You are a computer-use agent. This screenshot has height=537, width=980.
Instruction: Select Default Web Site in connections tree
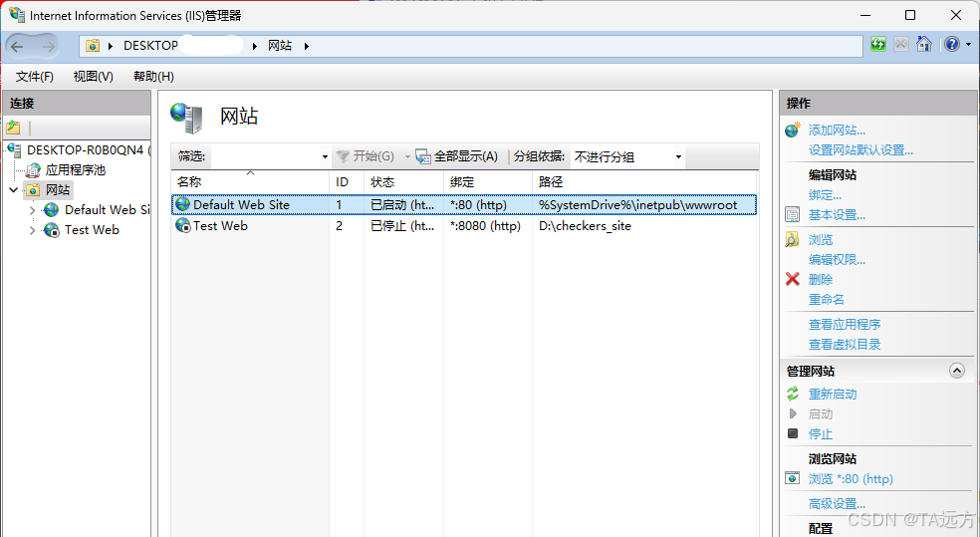(x=107, y=210)
